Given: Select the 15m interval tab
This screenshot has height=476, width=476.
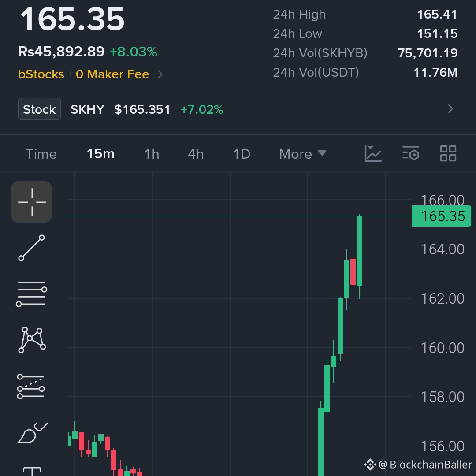Looking at the screenshot, I should click(100, 154).
